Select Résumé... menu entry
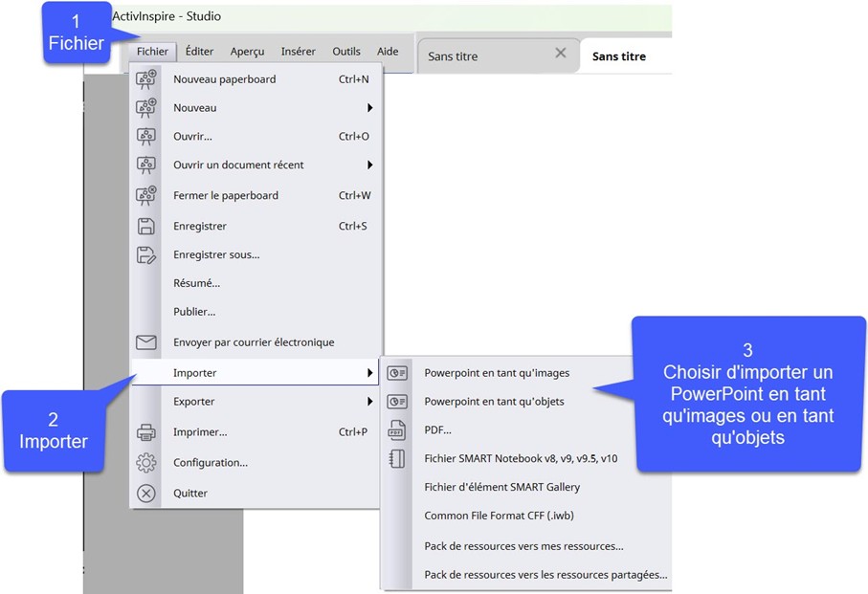Screen dimensions: 868x594 pyautogui.click(x=256, y=283)
